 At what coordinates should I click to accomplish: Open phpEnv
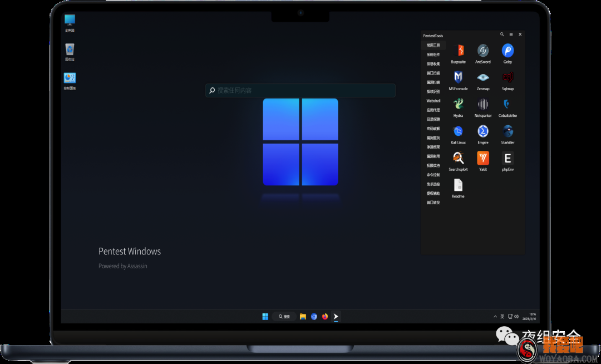coord(508,161)
